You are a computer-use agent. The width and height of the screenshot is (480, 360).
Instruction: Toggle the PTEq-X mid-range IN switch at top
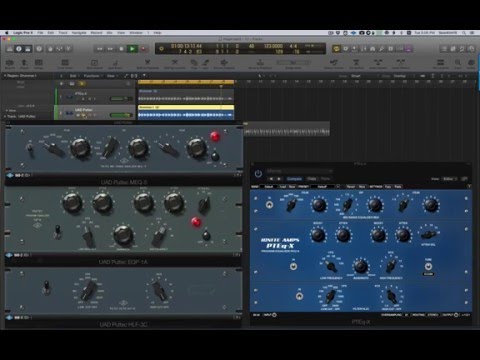click(x=270, y=205)
